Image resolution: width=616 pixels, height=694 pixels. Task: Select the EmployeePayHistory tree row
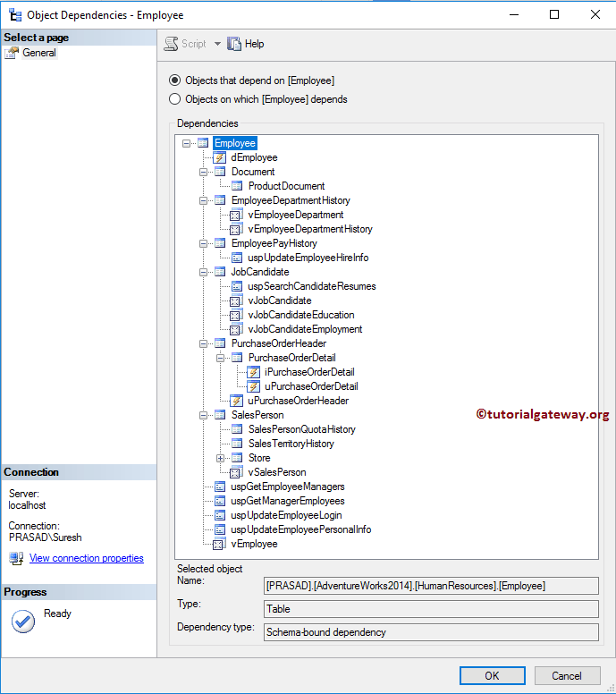click(x=274, y=243)
